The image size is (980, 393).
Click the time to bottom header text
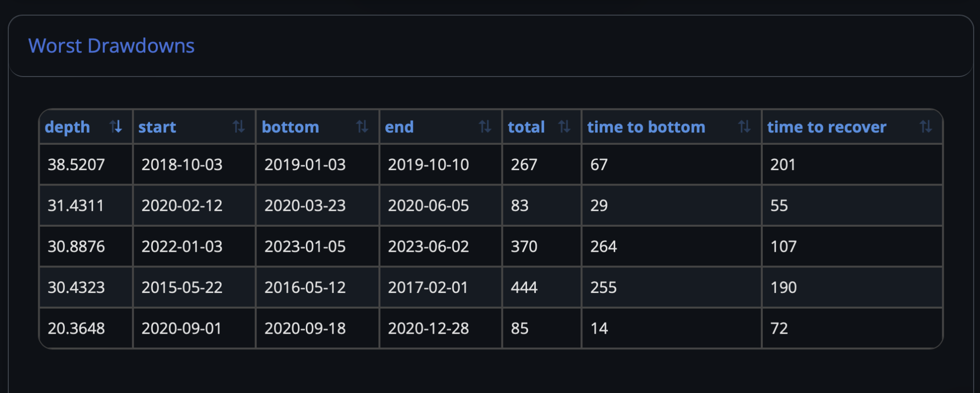coord(646,127)
